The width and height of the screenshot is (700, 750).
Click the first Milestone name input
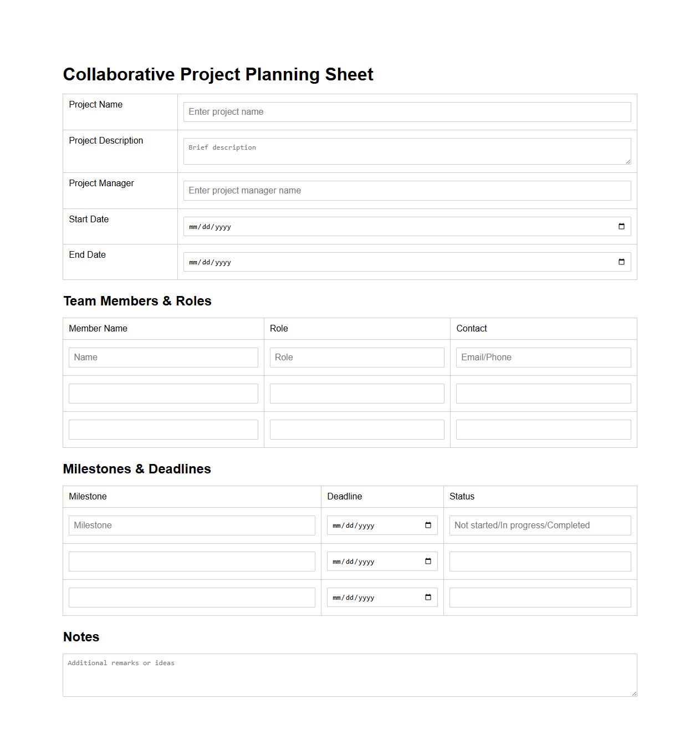[191, 525]
